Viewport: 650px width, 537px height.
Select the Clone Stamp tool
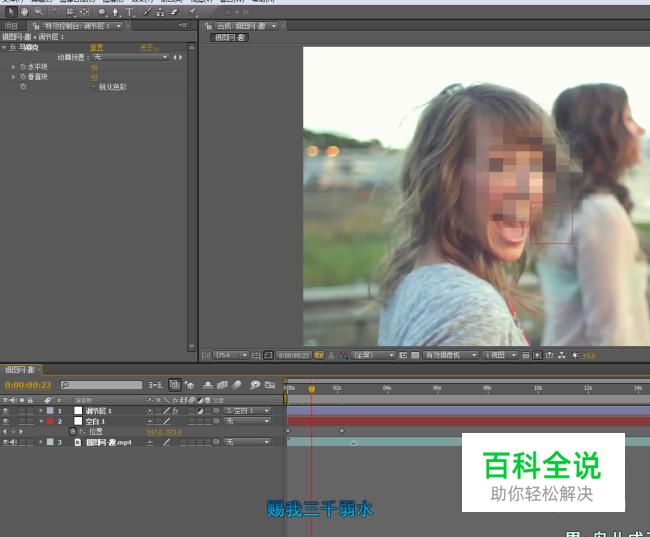click(x=160, y=12)
